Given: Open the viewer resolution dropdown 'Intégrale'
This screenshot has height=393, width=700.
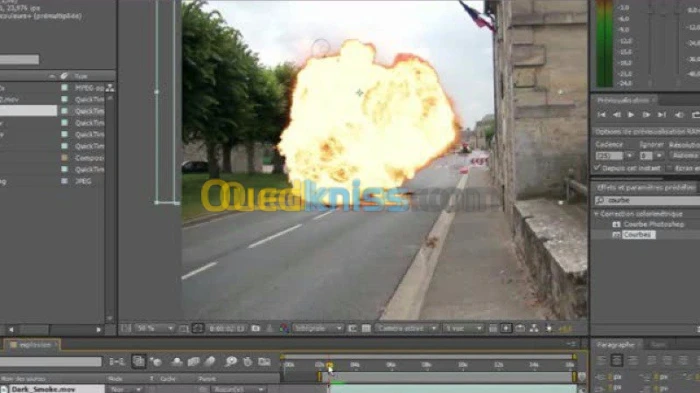Looking at the screenshot, I should tap(318, 328).
